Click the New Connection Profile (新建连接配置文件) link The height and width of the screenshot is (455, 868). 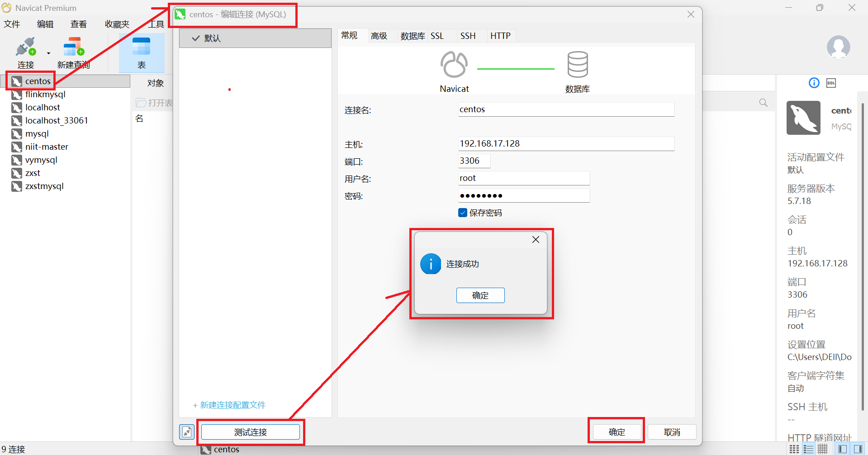229,405
